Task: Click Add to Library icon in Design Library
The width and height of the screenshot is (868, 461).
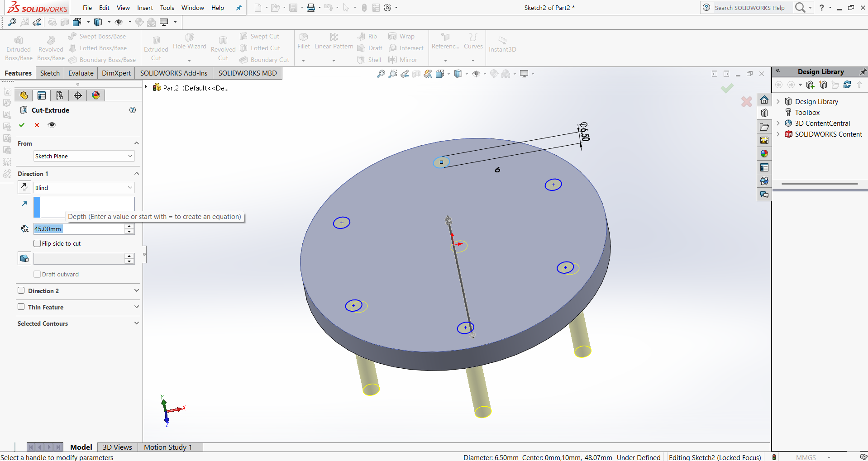Action: (811, 85)
